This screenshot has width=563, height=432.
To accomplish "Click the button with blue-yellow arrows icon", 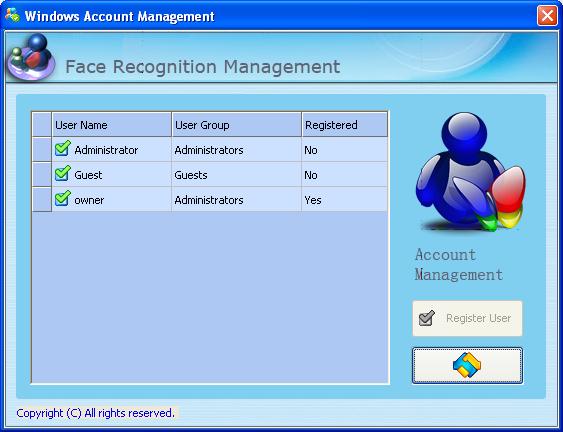I will (x=467, y=365).
